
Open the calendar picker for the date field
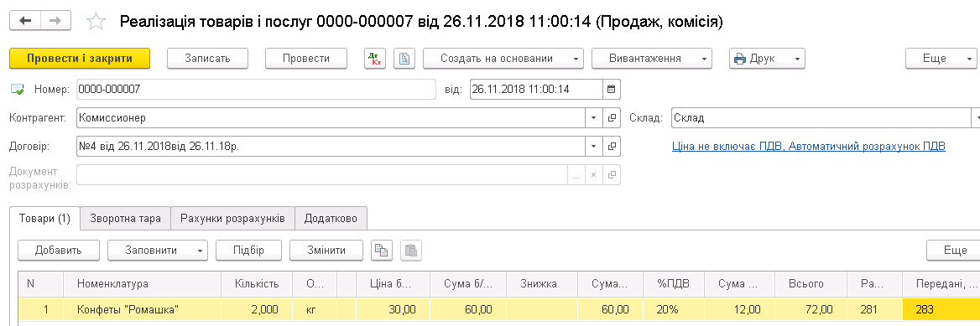612,89
